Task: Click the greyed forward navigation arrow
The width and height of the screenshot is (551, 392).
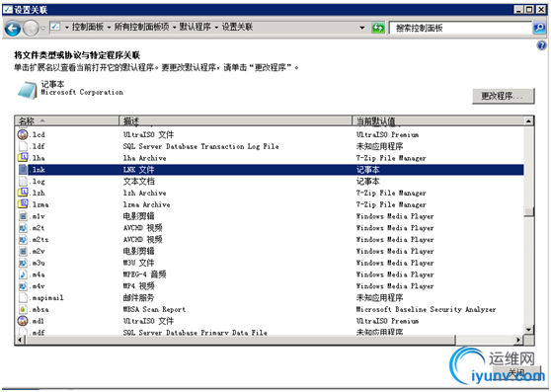Action: pyautogui.click(x=31, y=28)
